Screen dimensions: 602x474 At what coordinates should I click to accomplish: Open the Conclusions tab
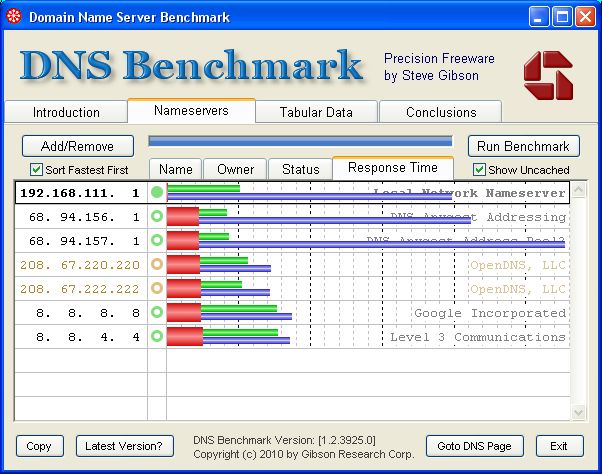[x=441, y=112]
